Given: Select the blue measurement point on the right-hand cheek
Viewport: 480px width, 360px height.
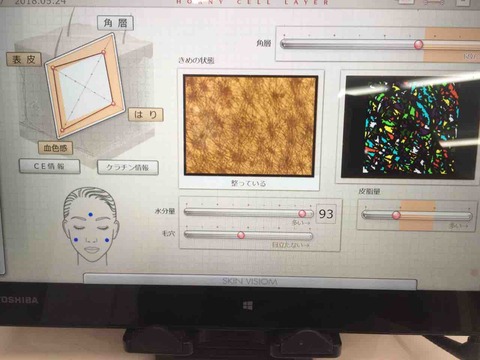Looking at the screenshot, I should 107,240.
